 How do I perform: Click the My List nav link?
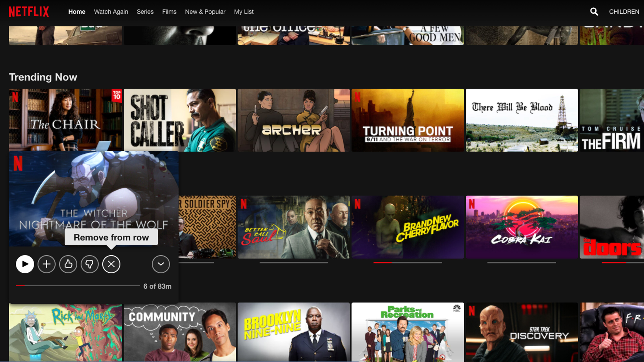(x=244, y=12)
